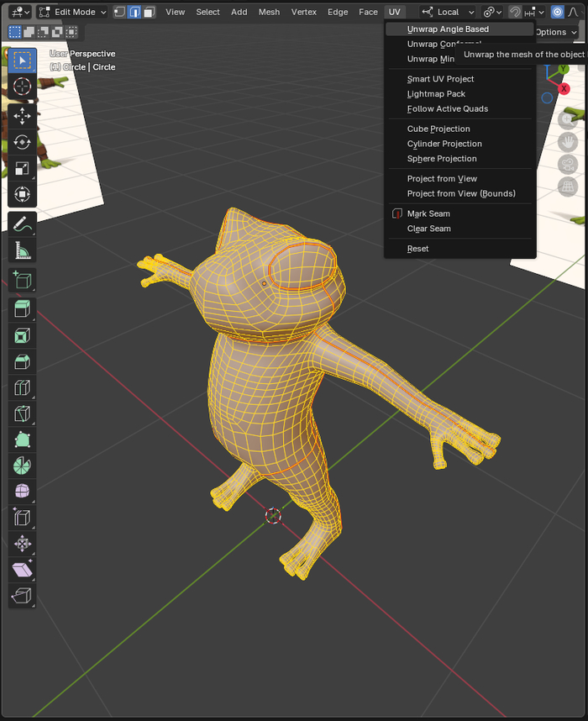Choose the Spin tool
This screenshot has height=721, width=588.
pyautogui.click(x=23, y=465)
